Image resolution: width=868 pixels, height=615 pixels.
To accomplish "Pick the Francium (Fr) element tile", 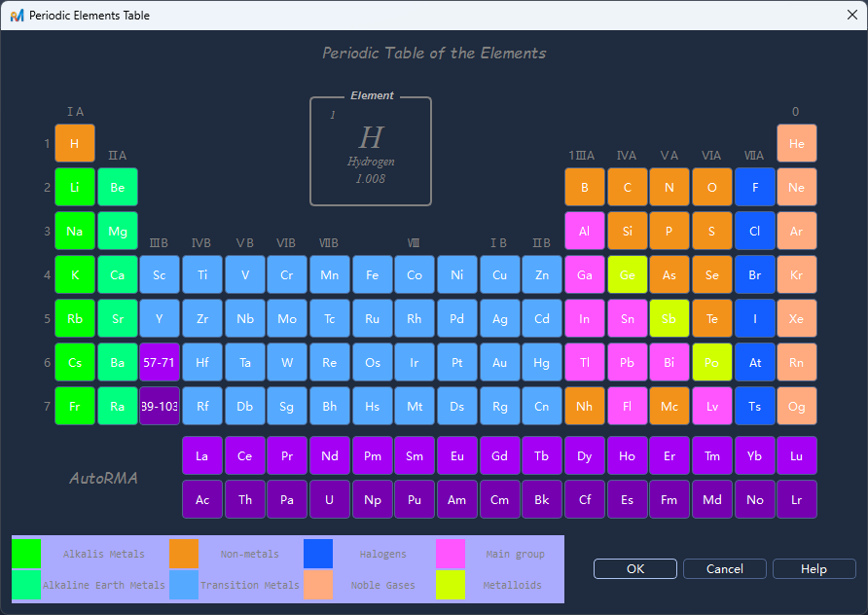I will (x=75, y=406).
